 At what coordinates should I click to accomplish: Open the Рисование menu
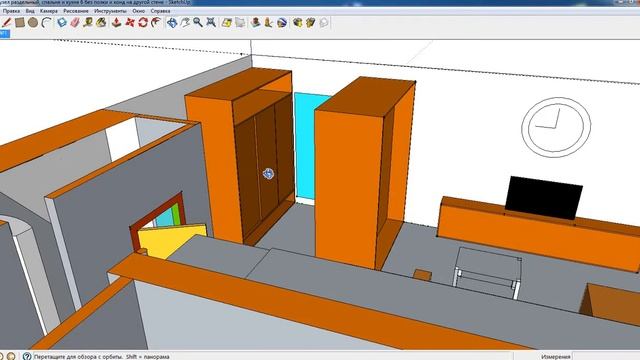point(76,11)
